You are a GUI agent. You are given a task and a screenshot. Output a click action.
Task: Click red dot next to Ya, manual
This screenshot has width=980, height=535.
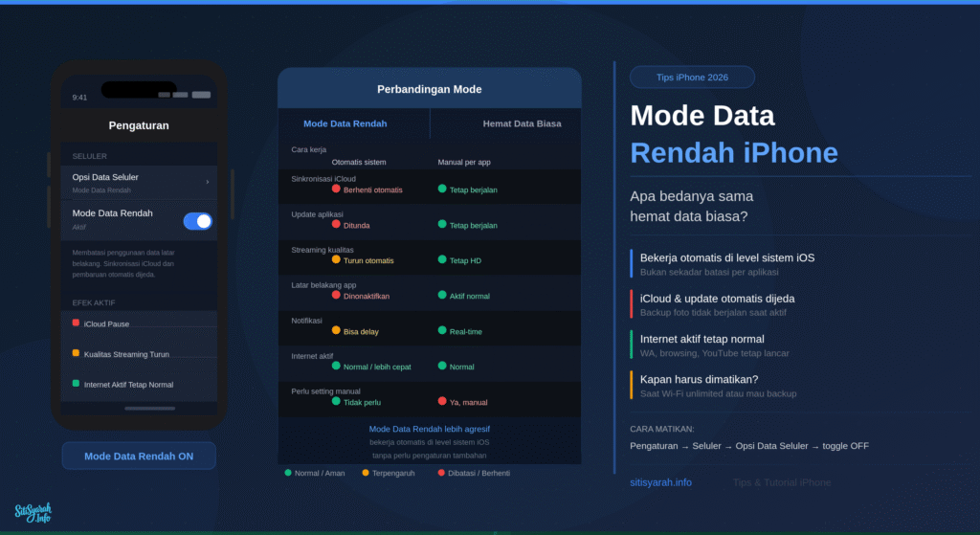coord(442,401)
